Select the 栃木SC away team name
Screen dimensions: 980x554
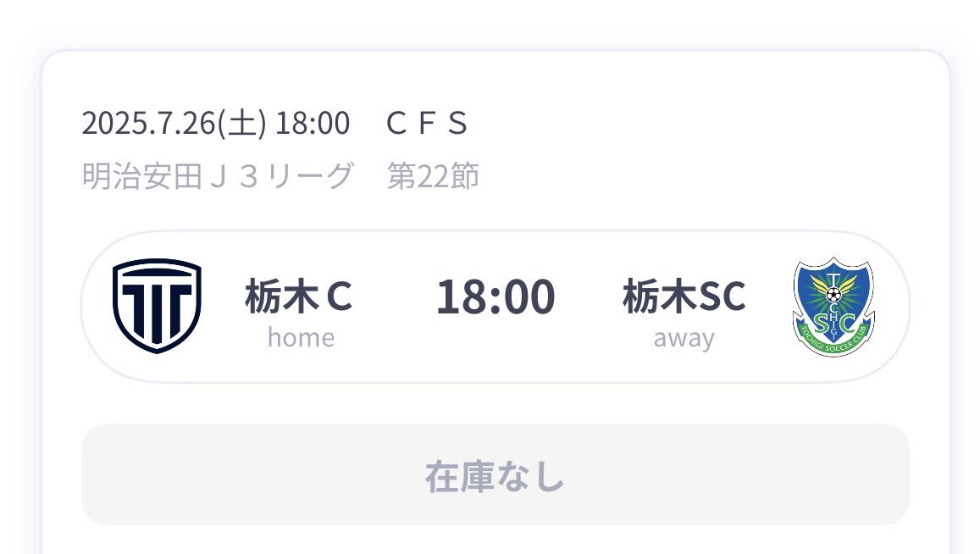(684, 296)
